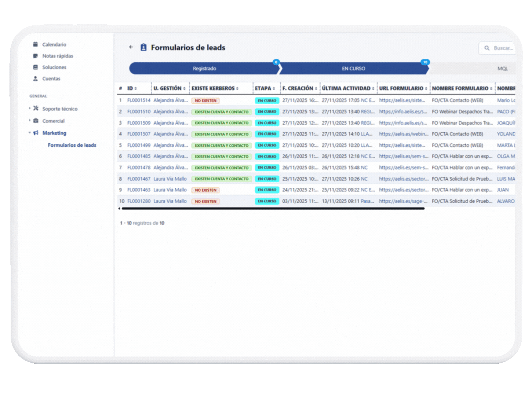Expand the Soporte técnico section

click(x=29, y=109)
